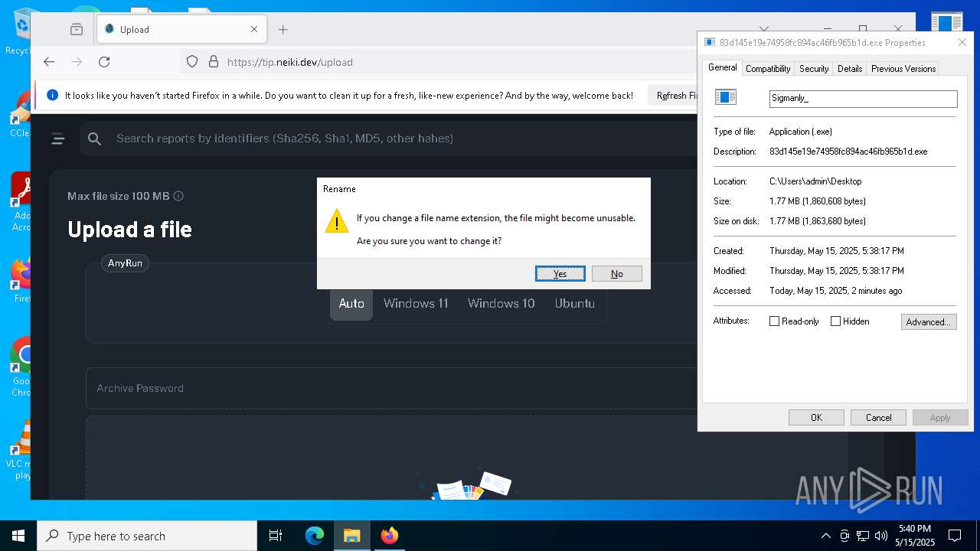The width and height of the screenshot is (980, 551).
Task: Click the search magnifier icon on site
Action: point(94,139)
